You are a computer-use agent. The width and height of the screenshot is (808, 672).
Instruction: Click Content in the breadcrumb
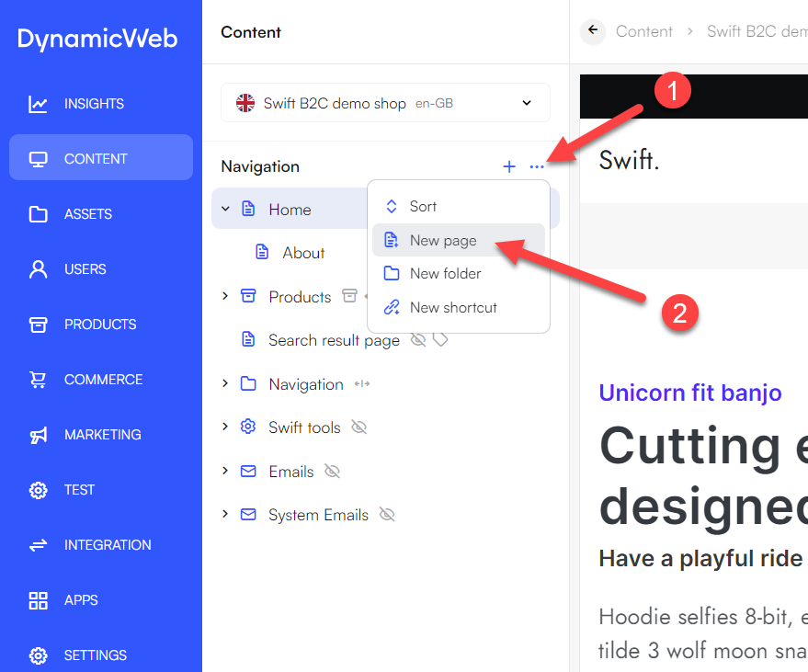(x=643, y=31)
